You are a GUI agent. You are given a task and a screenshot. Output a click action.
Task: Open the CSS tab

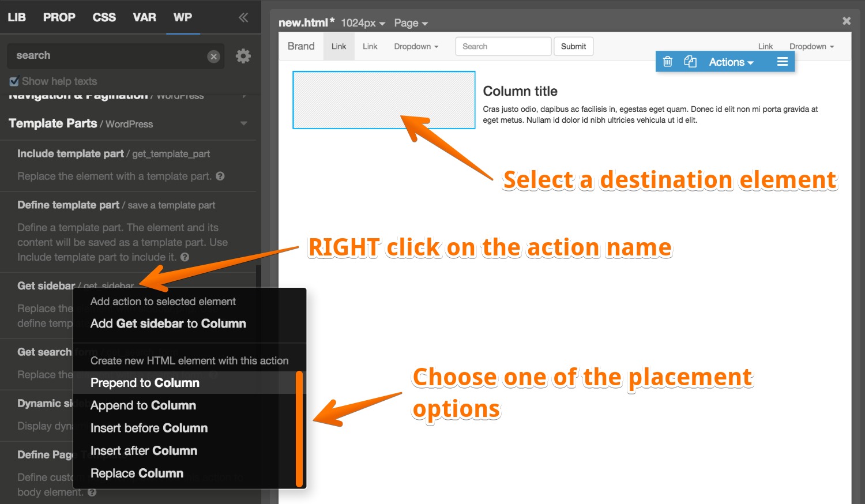pyautogui.click(x=104, y=17)
